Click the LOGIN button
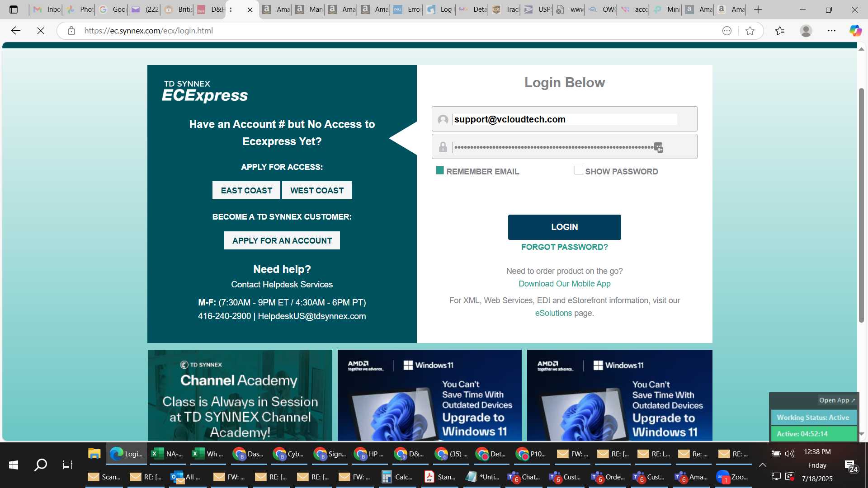The height and width of the screenshot is (488, 868). [564, 227]
